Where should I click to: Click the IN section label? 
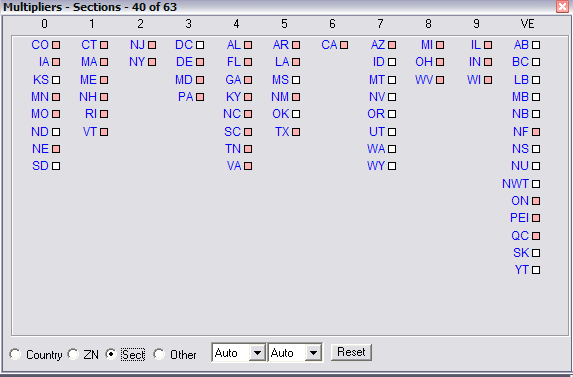475,62
